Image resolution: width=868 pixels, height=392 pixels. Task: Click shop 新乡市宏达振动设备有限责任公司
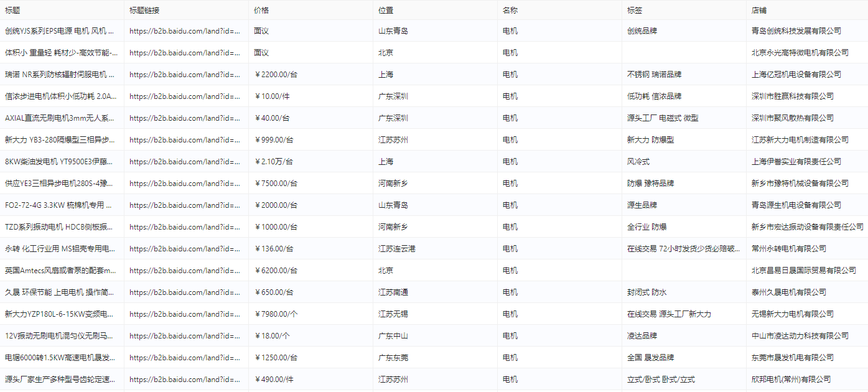point(808,227)
